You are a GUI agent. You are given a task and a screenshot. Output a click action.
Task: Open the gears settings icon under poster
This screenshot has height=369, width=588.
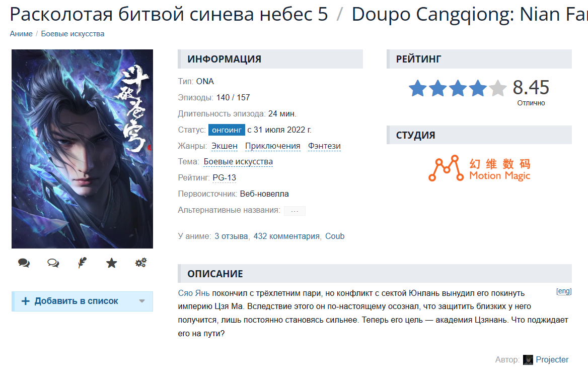coord(141,263)
